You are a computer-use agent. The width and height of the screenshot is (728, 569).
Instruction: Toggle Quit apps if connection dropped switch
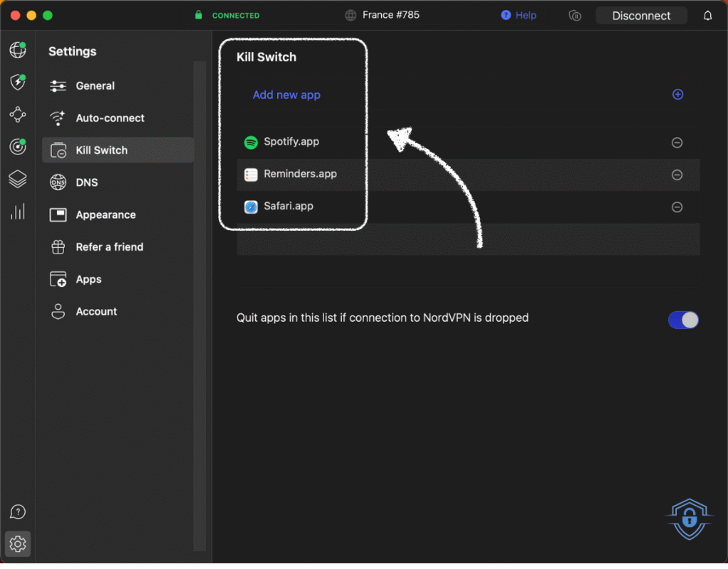pyautogui.click(x=683, y=320)
